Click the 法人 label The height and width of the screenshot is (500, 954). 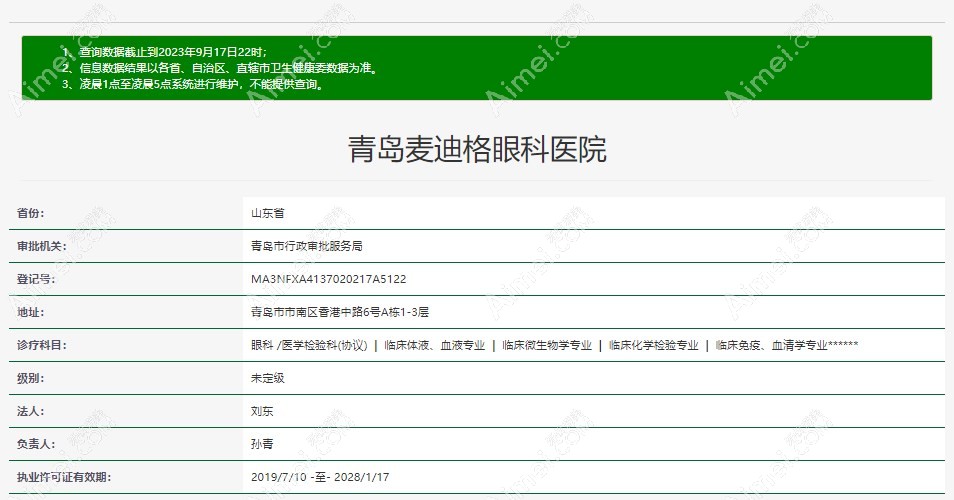(x=30, y=411)
